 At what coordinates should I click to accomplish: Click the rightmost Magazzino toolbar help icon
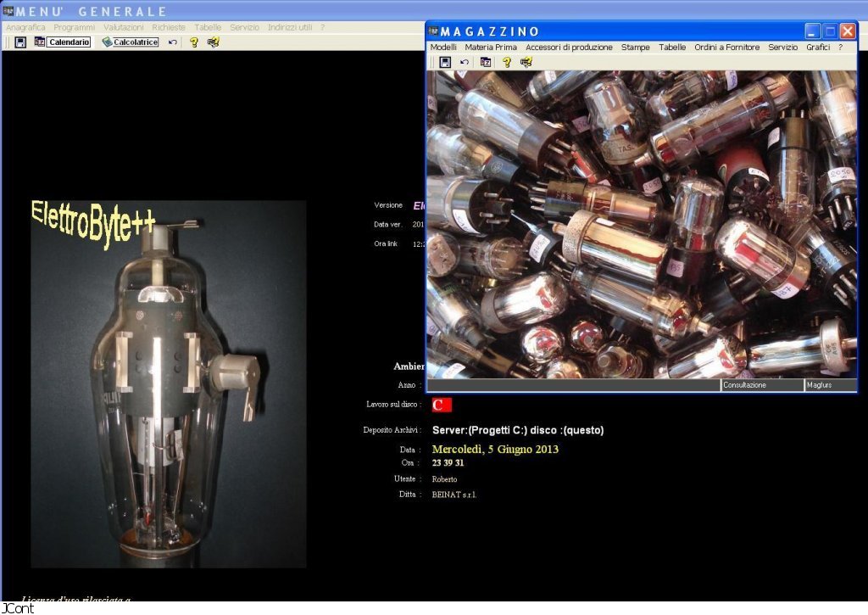tap(526, 62)
